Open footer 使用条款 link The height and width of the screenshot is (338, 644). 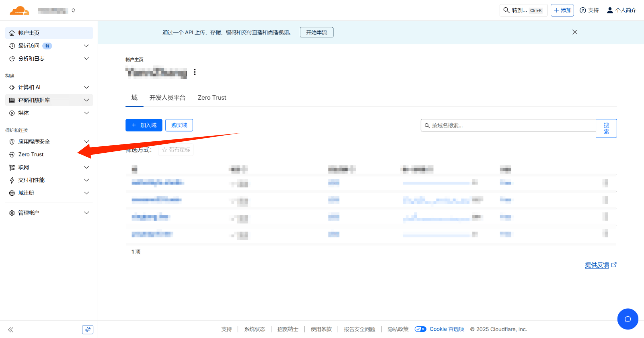(321, 329)
